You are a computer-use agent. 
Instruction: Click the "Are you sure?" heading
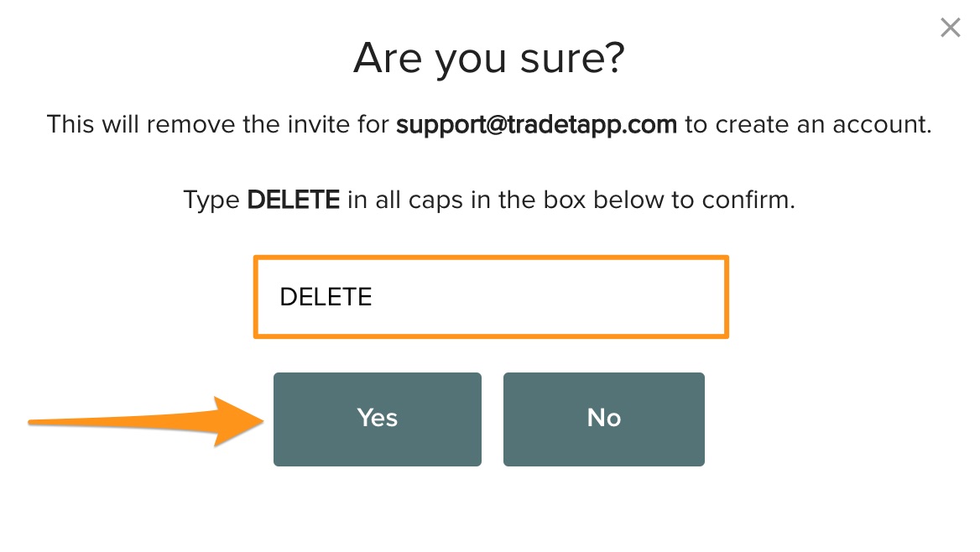point(489,59)
